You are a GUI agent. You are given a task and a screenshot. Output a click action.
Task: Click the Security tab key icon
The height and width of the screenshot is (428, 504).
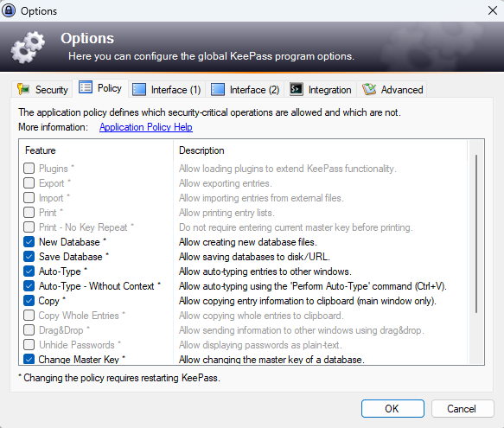click(x=23, y=89)
